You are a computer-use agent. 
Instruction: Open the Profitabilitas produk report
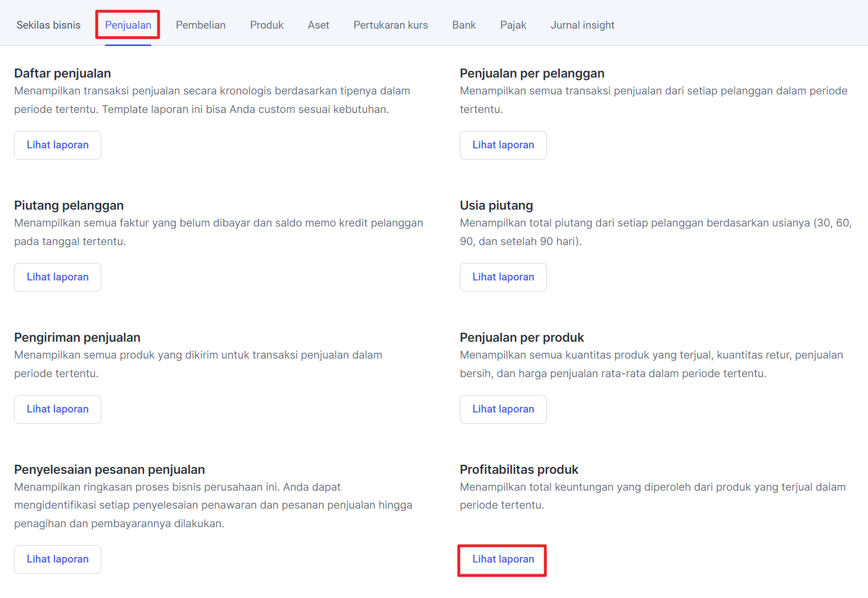[x=503, y=559]
